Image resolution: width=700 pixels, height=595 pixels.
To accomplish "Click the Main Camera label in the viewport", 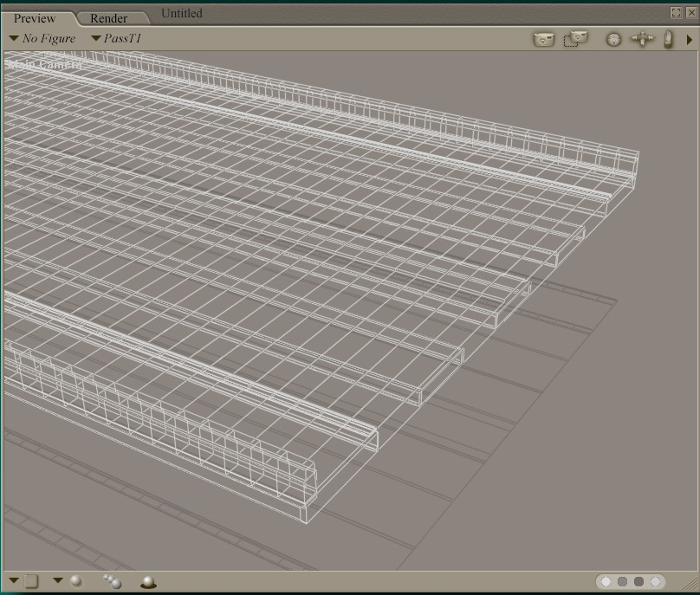I will click(45, 64).
